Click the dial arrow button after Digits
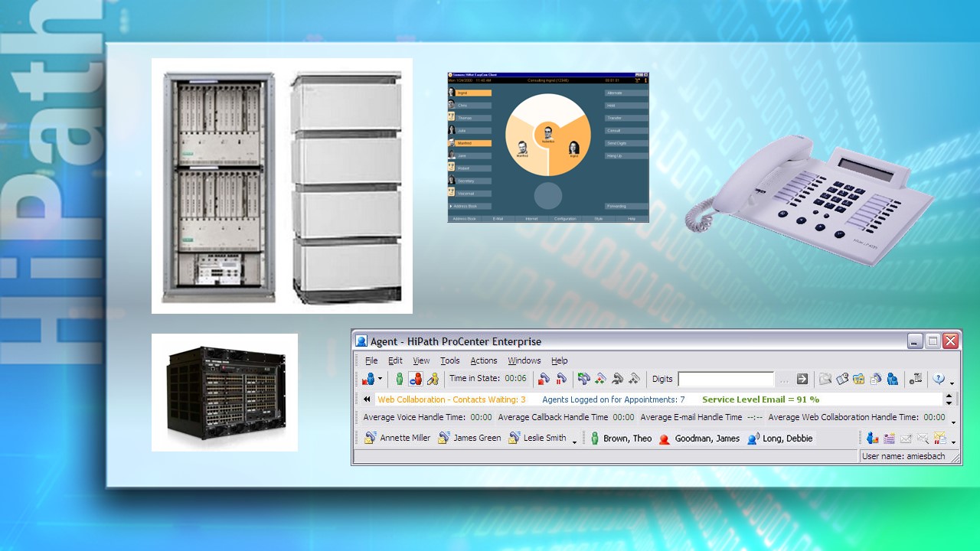The height and width of the screenshot is (551, 980). coord(802,379)
